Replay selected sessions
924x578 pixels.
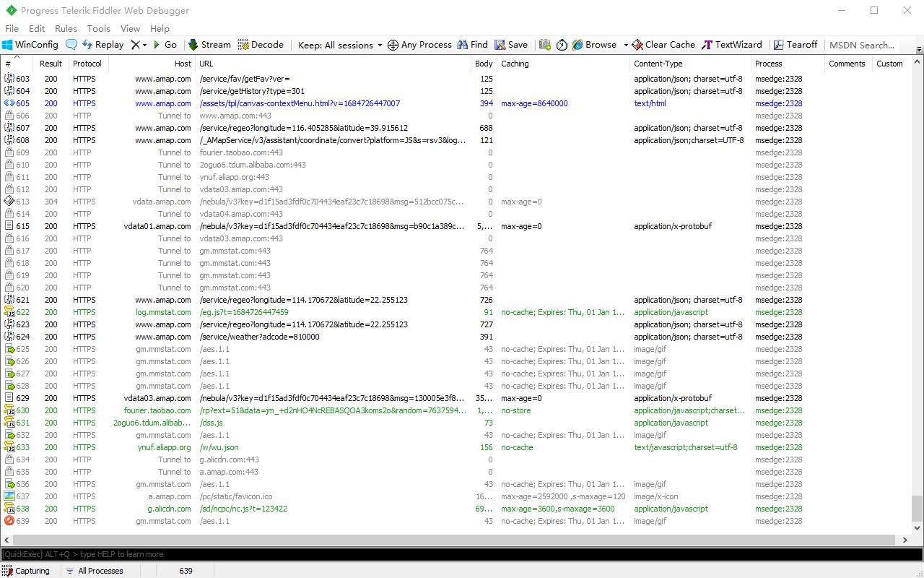tap(103, 45)
